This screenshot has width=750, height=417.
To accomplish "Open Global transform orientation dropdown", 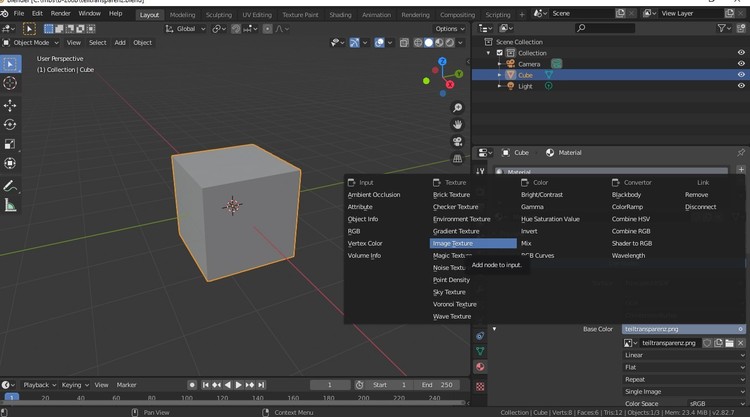I will pos(186,29).
